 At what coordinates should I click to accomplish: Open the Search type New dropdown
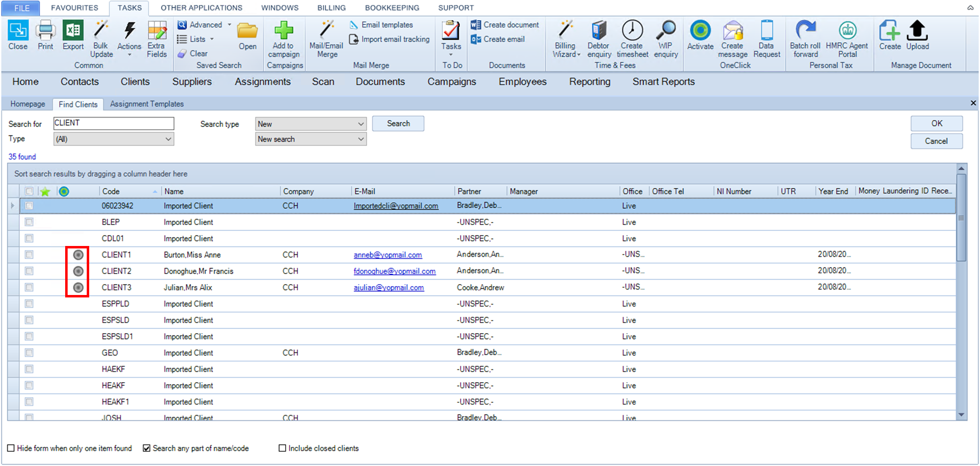(311, 124)
